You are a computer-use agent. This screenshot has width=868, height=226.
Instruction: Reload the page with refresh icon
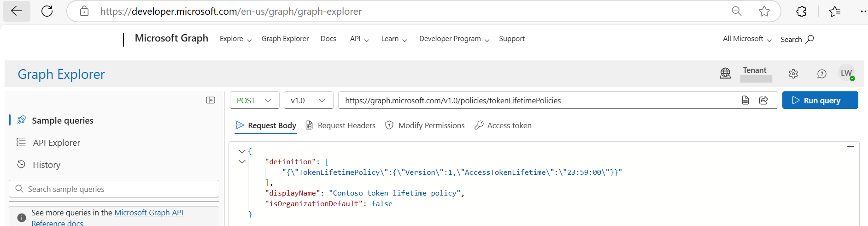47,11
